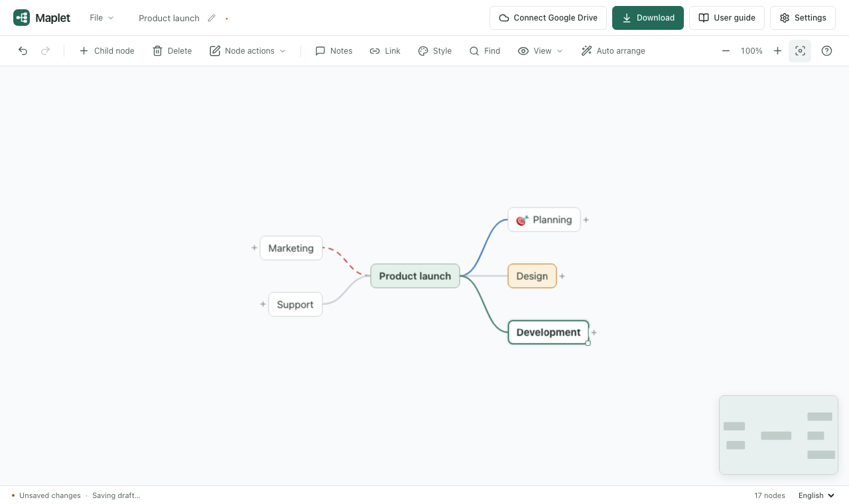Select the Development node

point(549,332)
